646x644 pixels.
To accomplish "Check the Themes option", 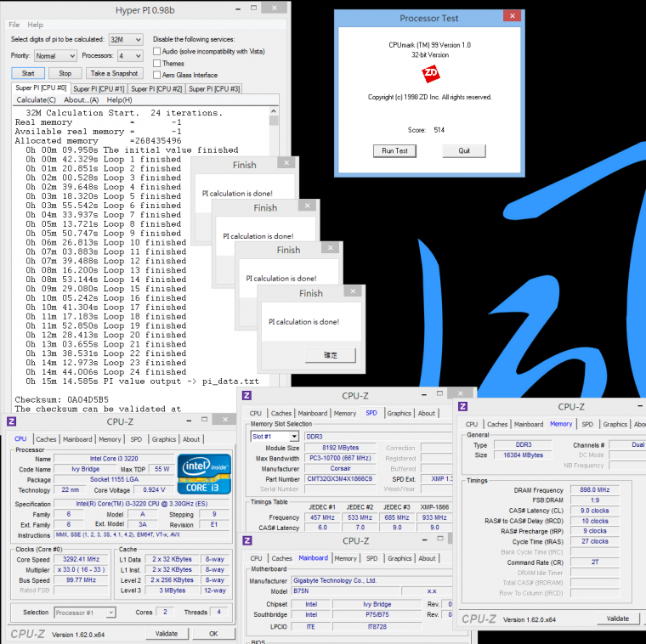I will point(156,63).
